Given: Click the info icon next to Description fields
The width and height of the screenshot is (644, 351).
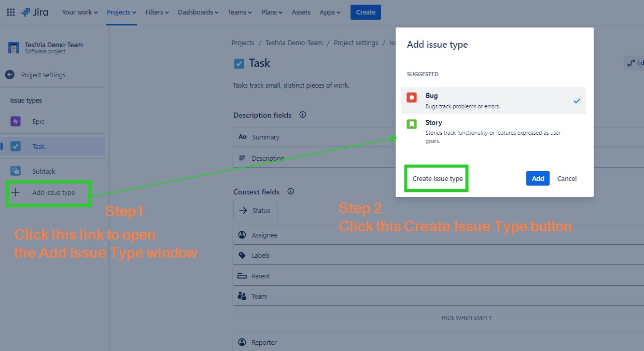Looking at the screenshot, I should coord(303,115).
